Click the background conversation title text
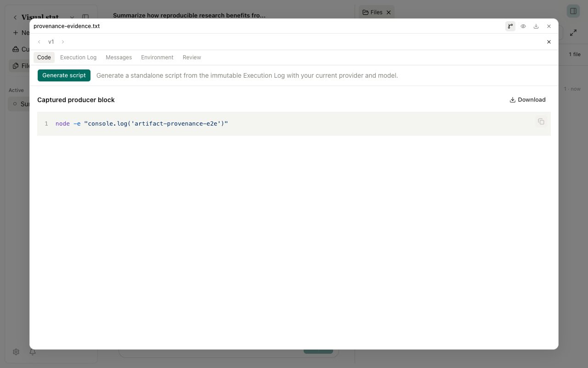The width and height of the screenshot is (588, 368). tap(189, 15)
